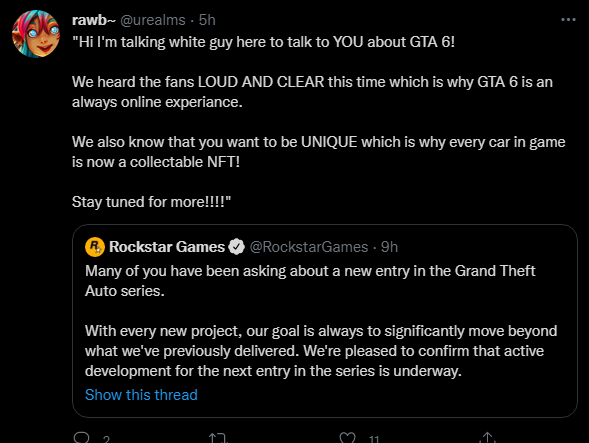Open the share icon on the tweet
The height and width of the screenshot is (443, 589).
[x=488, y=438]
